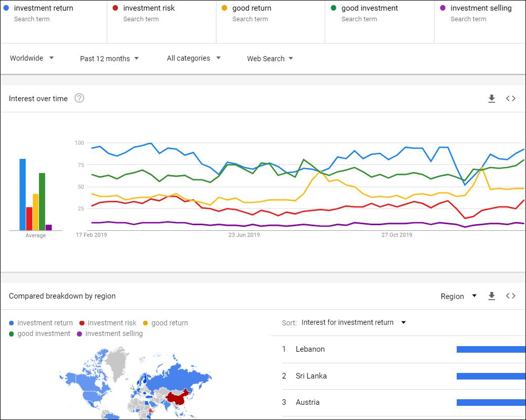This screenshot has width=526, height=420.
Task: Click the download icon for Interest over time
Action: coord(492,99)
